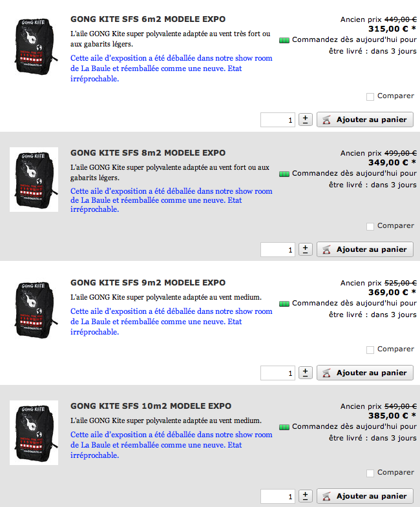This screenshot has height=507, width=420.
Task: Click Ajouter au panier for SFS 8m2
Action: (x=365, y=249)
